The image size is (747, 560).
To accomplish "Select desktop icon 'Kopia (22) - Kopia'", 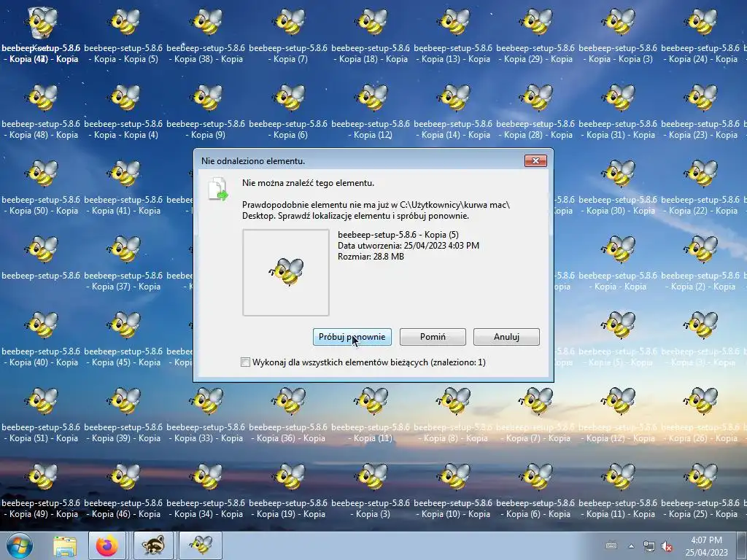I will click(700, 189).
